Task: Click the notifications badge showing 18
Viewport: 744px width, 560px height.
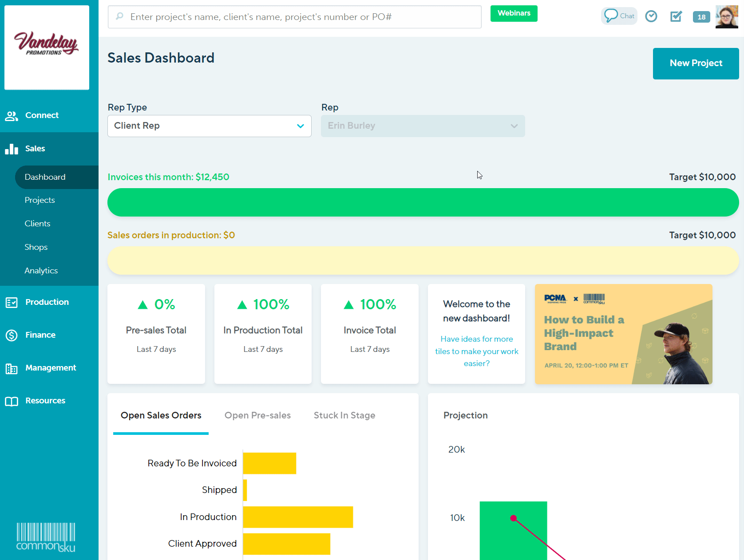Action: tap(701, 16)
